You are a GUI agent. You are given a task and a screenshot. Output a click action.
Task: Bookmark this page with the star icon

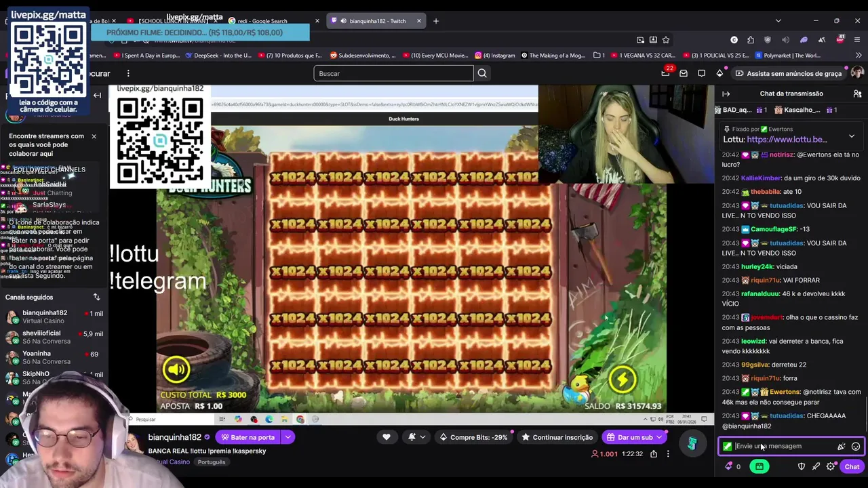[666, 40]
